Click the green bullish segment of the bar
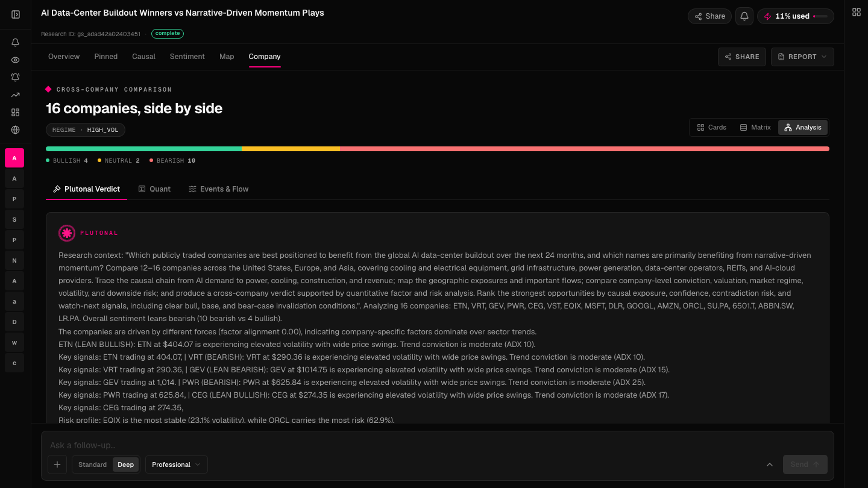The width and height of the screenshot is (868, 488). (144, 149)
